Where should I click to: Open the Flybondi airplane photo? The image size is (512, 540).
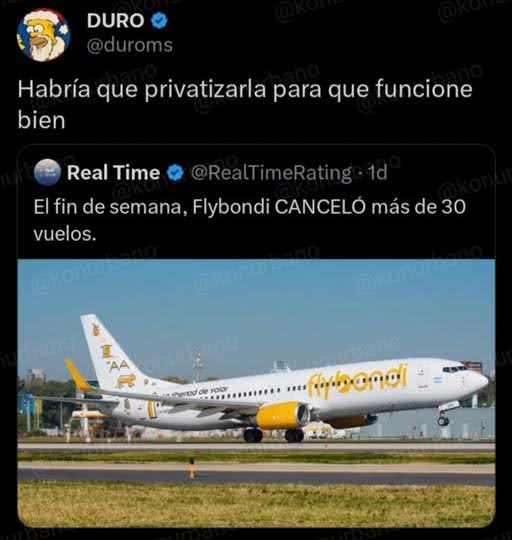point(256,393)
